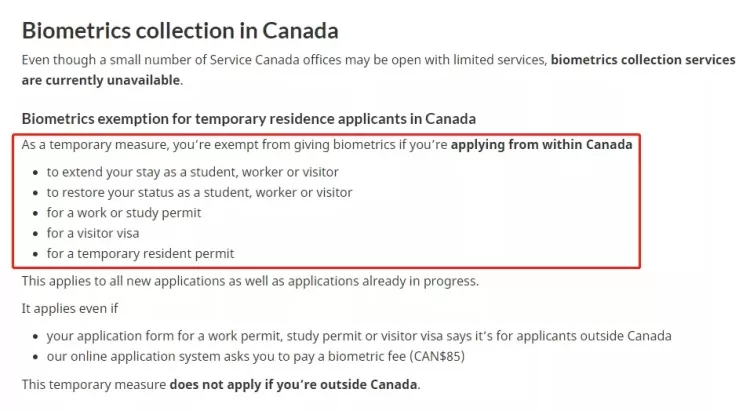
Task: Click 'This applies to all new applications' sentence
Action: tap(250, 281)
